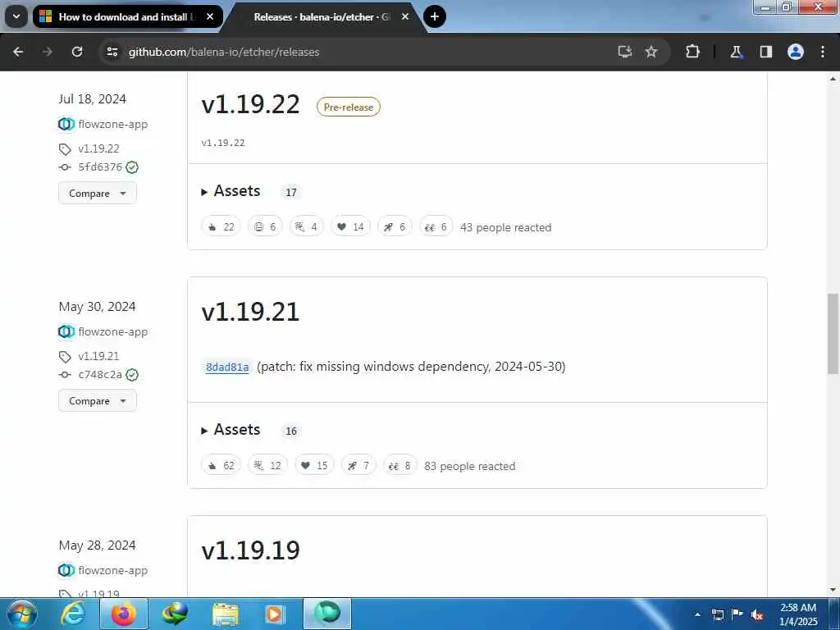Click verified check icon beside 5fd6376
The image size is (840, 630).
click(x=132, y=167)
